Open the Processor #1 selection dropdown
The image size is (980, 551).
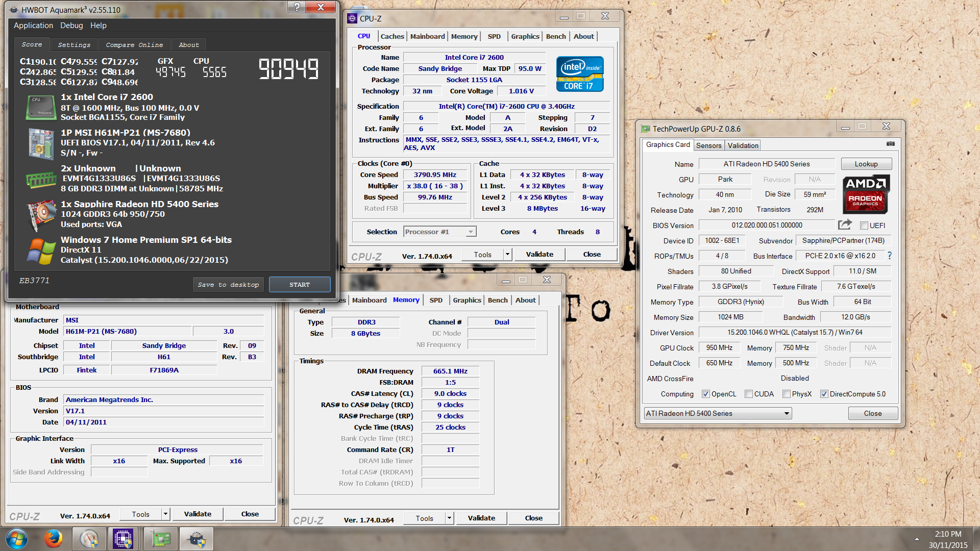point(440,232)
